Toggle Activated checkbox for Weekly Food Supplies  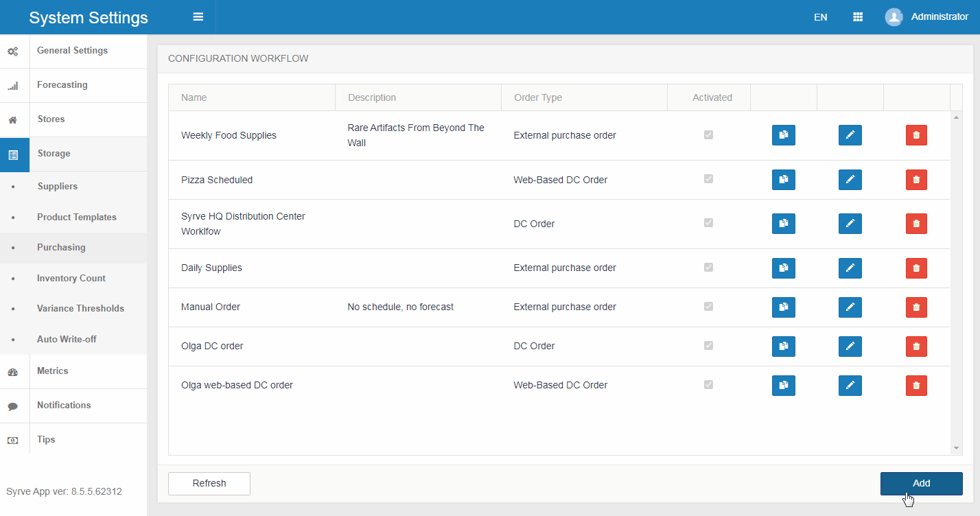[x=708, y=135]
